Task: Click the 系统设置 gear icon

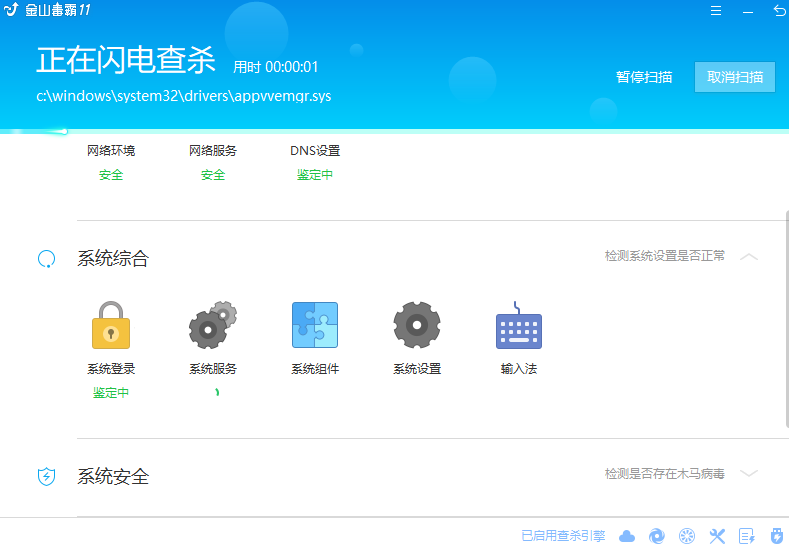Action: [417, 325]
